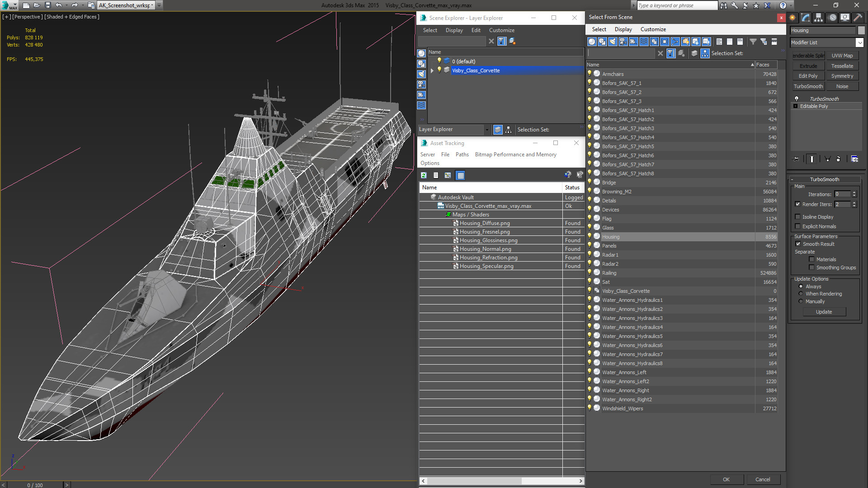The height and width of the screenshot is (488, 868).
Task: Apply the Symmetry modifier button
Action: tap(842, 76)
